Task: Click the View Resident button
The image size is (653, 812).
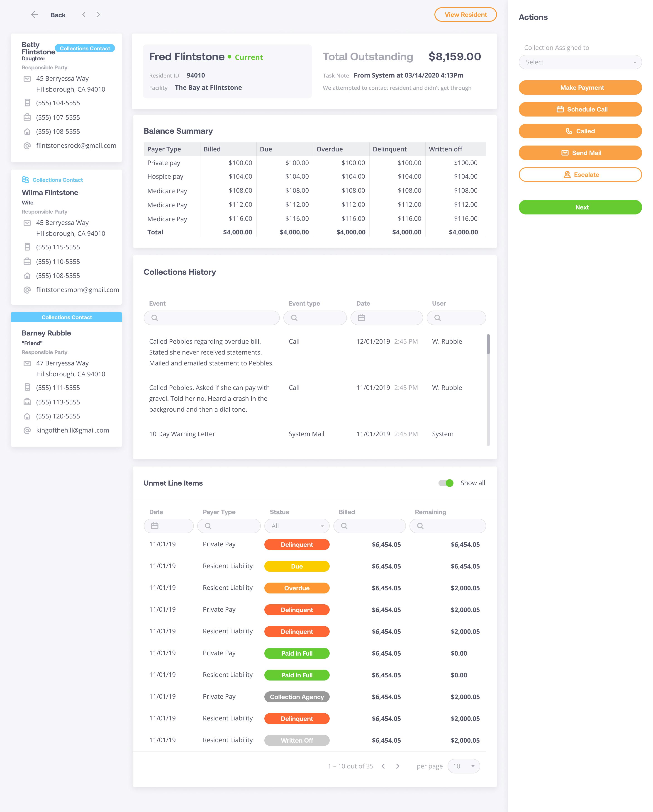Action: [465, 15]
